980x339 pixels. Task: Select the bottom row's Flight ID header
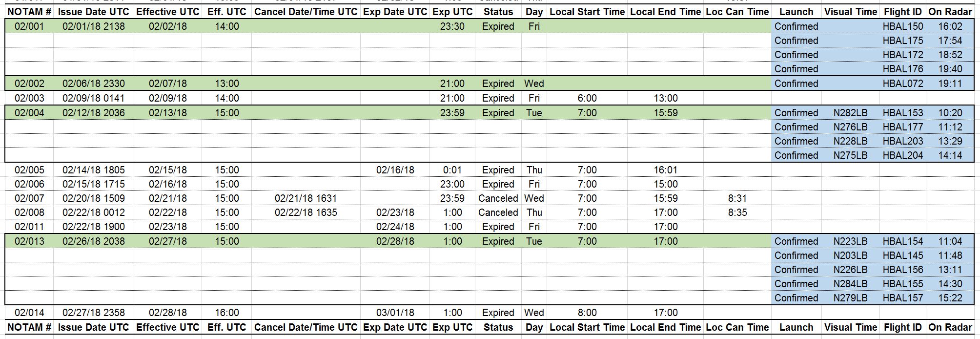[902, 327]
